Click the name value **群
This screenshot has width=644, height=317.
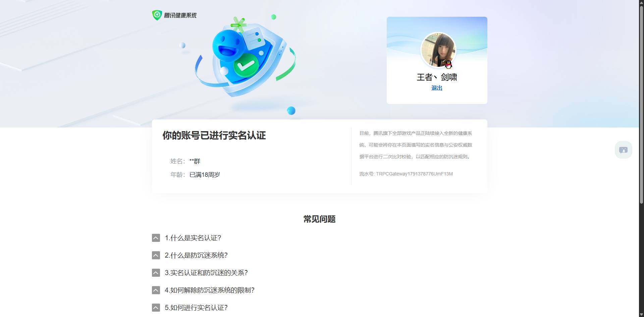195,161
